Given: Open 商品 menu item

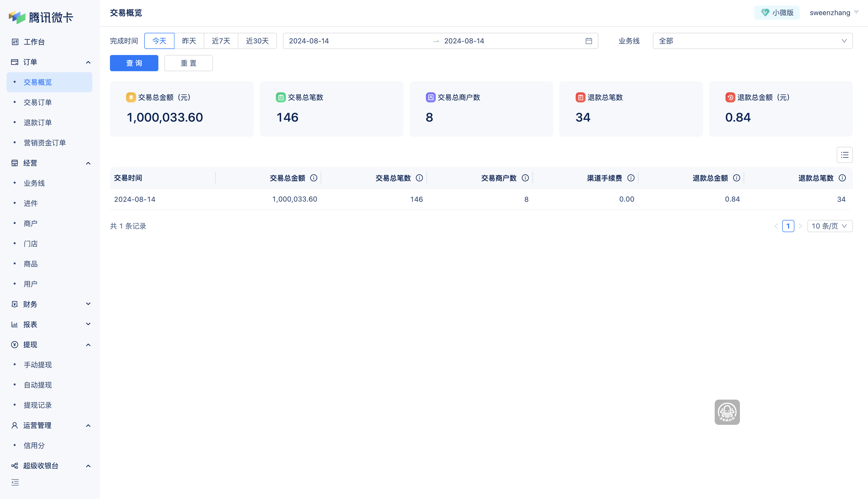Looking at the screenshot, I should tap(49, 264).
